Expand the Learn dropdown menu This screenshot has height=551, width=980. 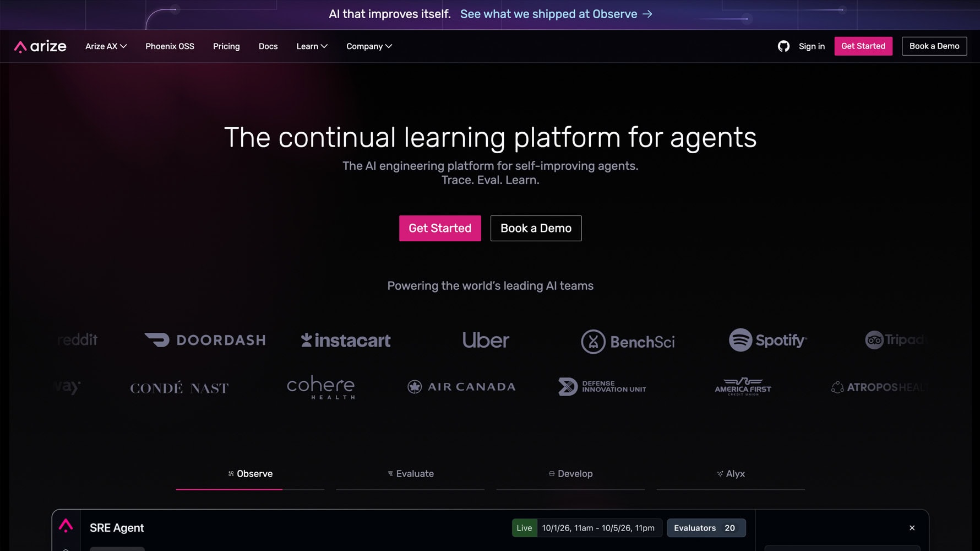tap(312, 46)
